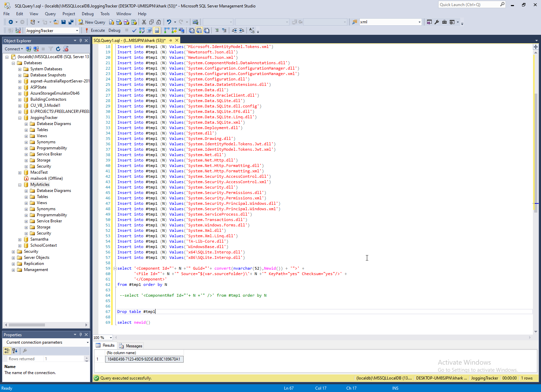The width and height of the screenshot is (541, 392).
Task: Click the Categorized view icon in Properties
Action: [7, 351]
